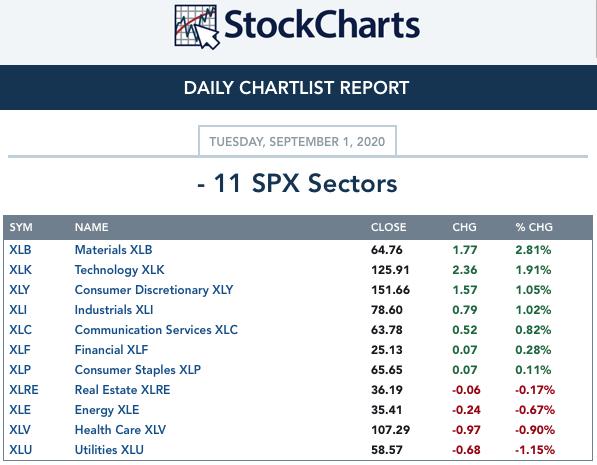Click Communication Services XLC link

click(x=156, y=330)
